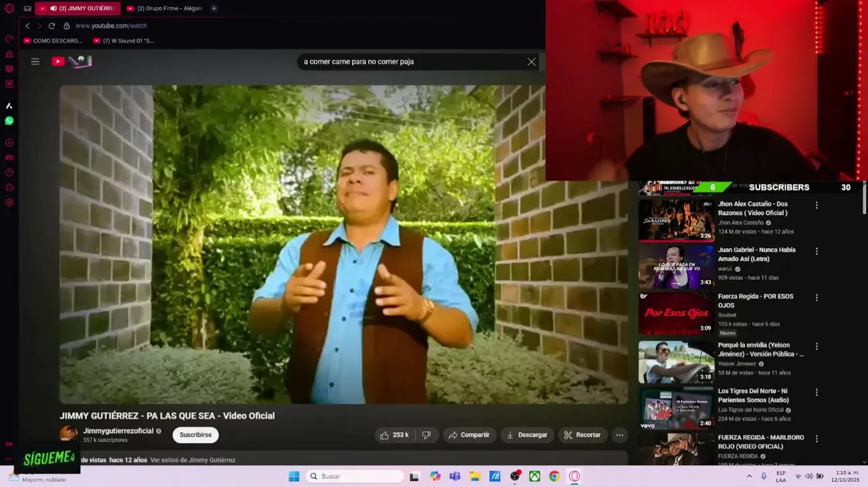Reload the YouTube page
Screen dimensions: 868x487
51,26
